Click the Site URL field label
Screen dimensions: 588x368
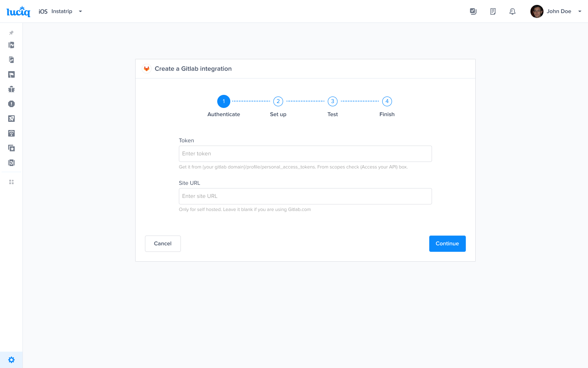click(x=189, y=183)
